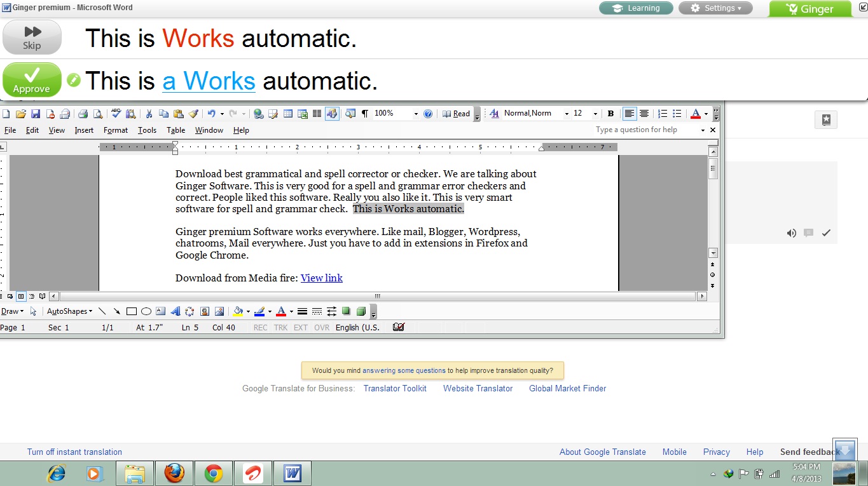Run Spelling and Grammar check icon
The width and height of the screenshot is (868, 486).
pyautogui.click(x=116, y=114)
